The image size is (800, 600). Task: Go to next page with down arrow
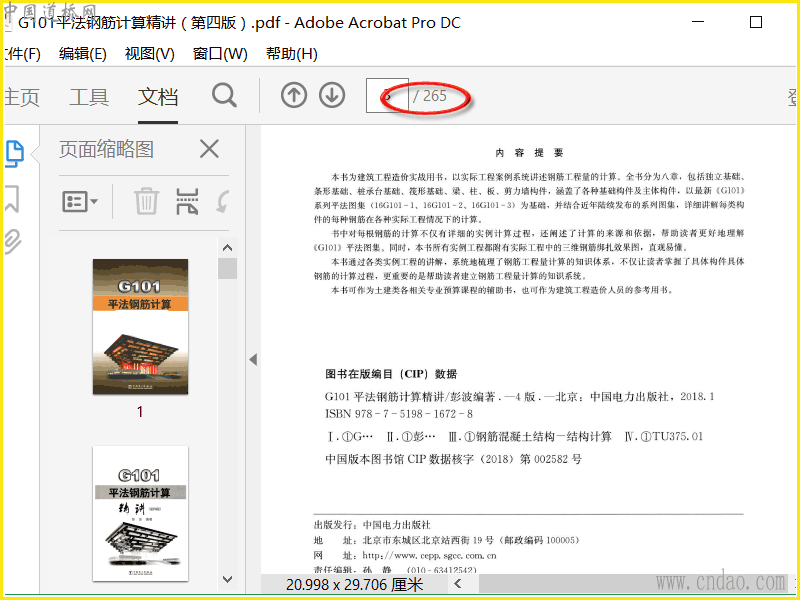pos(332,95)
